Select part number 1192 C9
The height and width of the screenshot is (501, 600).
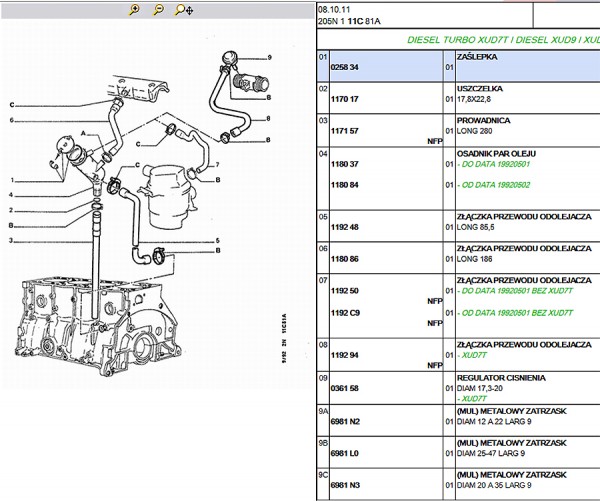[x=344, y=312]
